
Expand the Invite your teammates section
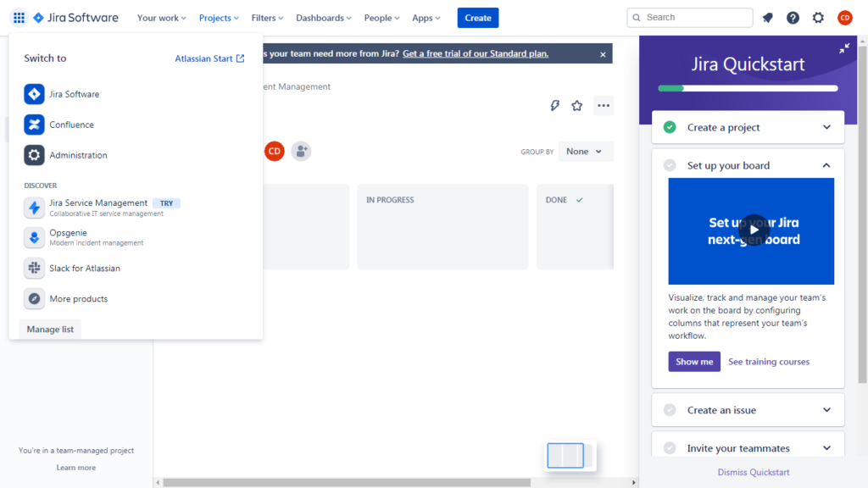pyautogui.click(x=826, y=447)
